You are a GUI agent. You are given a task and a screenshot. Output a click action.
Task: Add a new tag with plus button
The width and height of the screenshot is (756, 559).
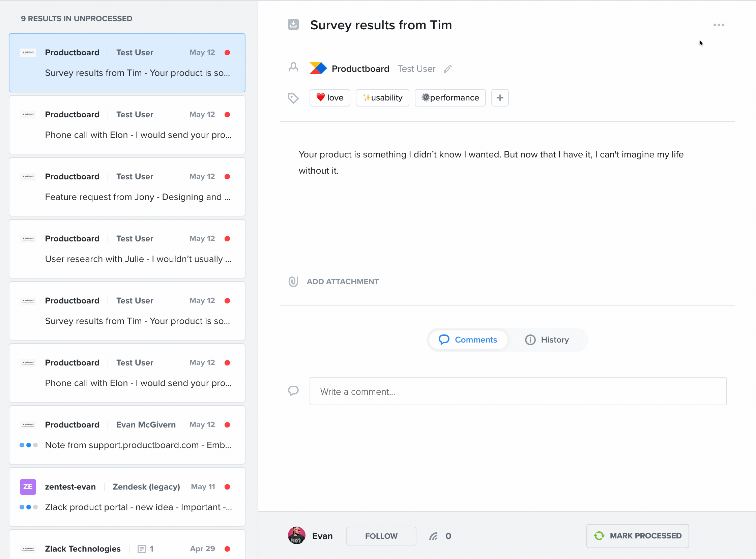coord(500,98)
